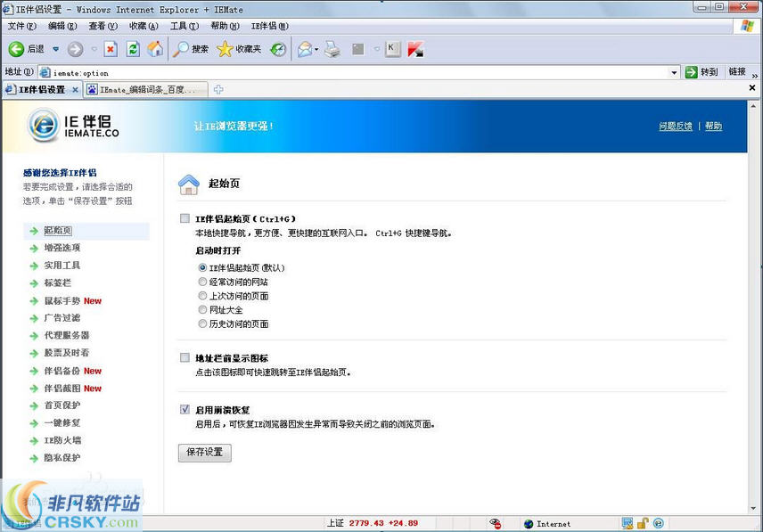
Task: Open Favorites star toolbar button
Action: tap(239, 49)
